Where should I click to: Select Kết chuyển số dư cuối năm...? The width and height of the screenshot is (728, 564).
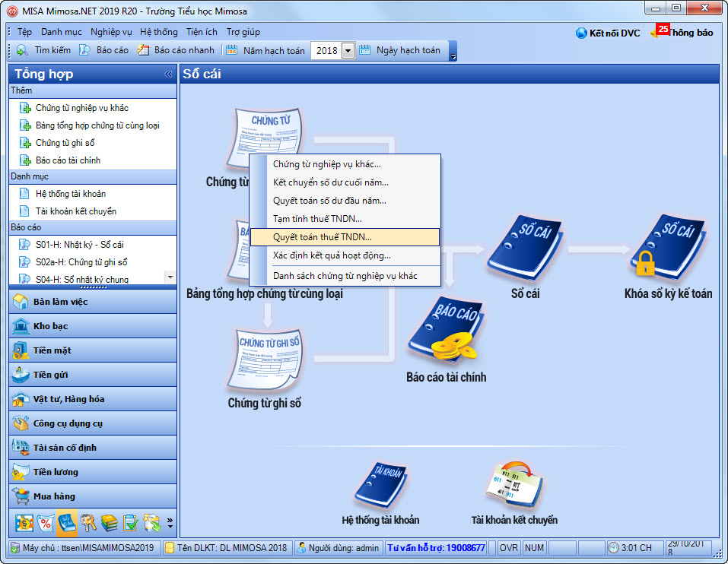coord(345,182)
